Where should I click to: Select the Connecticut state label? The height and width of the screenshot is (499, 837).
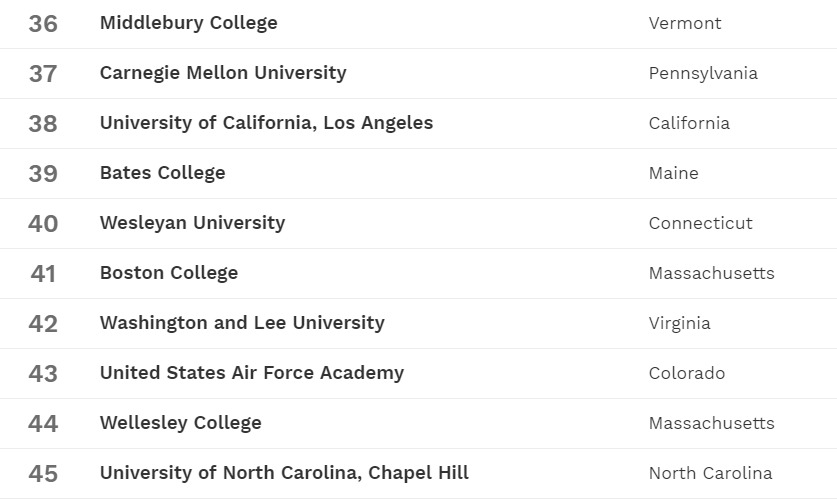(x=700, y=223)
